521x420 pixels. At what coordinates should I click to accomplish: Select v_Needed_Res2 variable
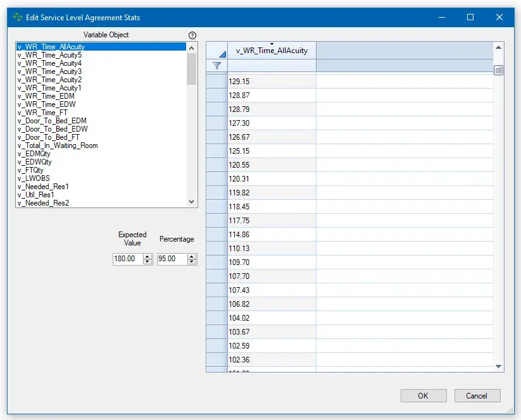click(x=101, y=203)
